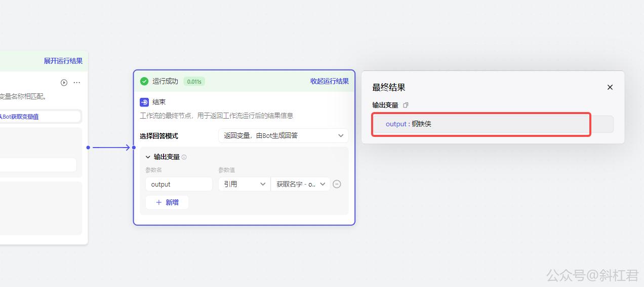Click the 结束 node input connector dot
This screenshot has height=287, width=644.
coord(134,148)
